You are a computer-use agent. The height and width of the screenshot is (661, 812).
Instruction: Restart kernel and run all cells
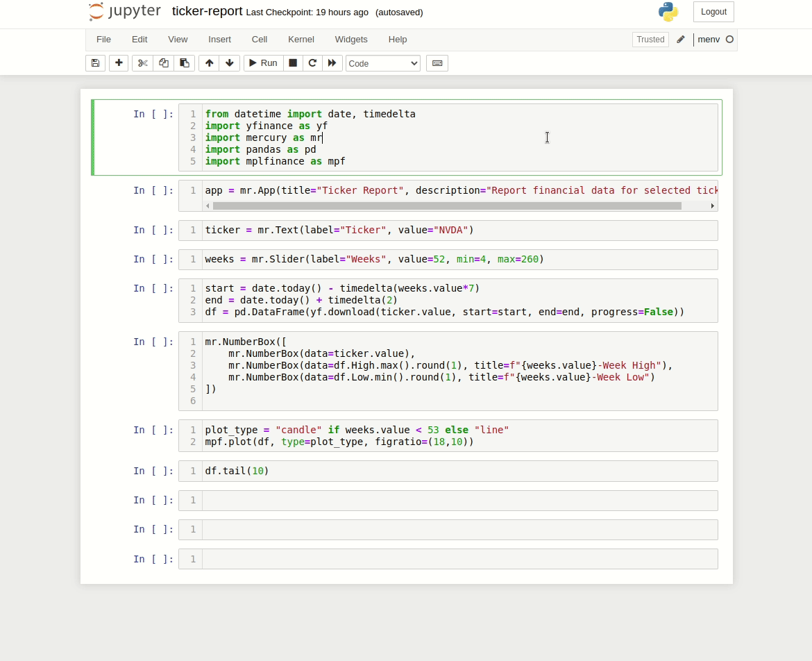332,62
